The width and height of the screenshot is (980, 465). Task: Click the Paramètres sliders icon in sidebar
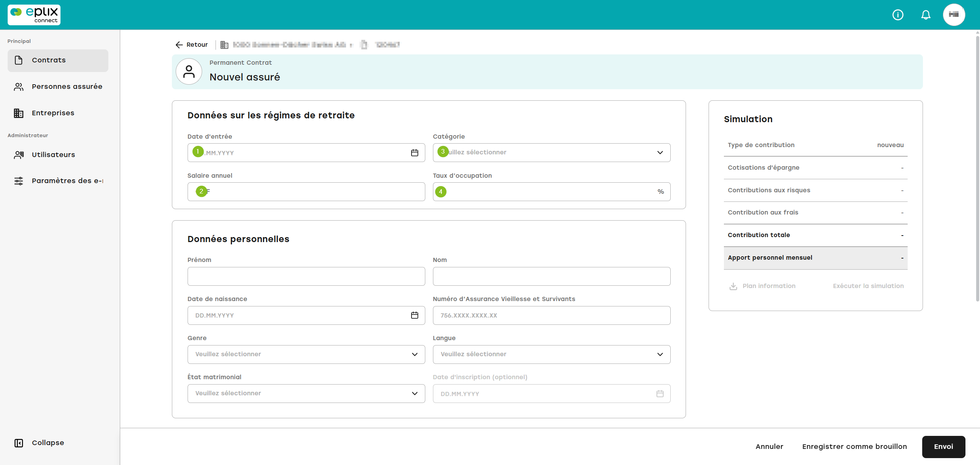tap(19, 181)
